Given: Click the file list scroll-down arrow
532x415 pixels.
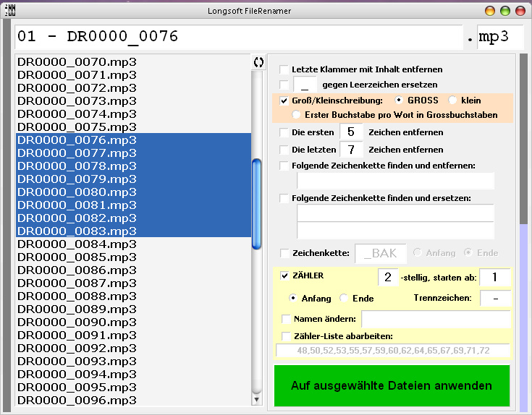Looking at the screenshot, I should 257,399.
